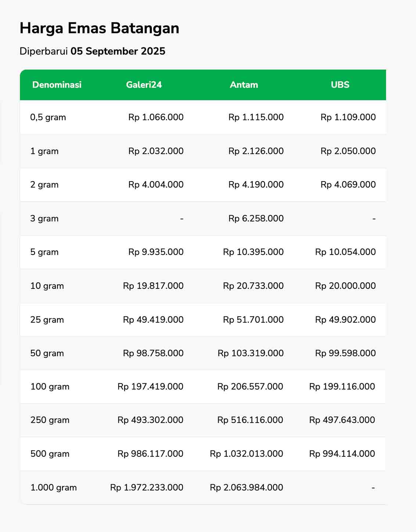The width and height of the screenshot is (416, 532).
Task: Click the Denominasi column header
Action: (x=57, y=85)
